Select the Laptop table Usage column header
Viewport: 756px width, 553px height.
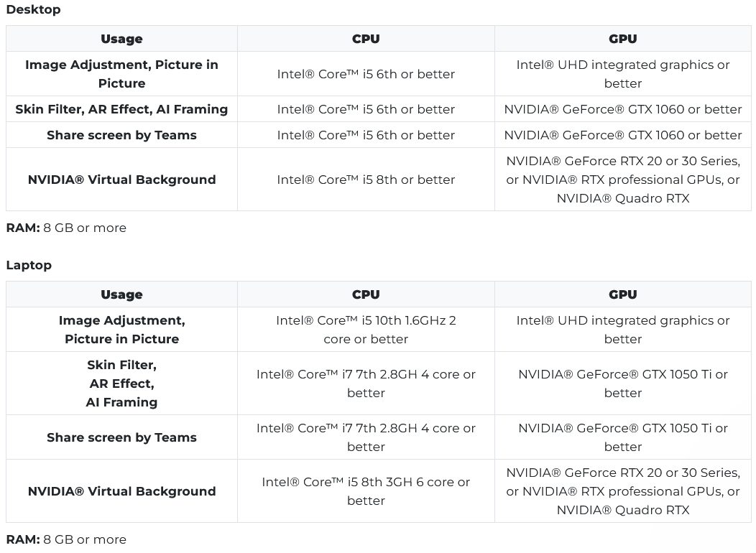[121, 294]
